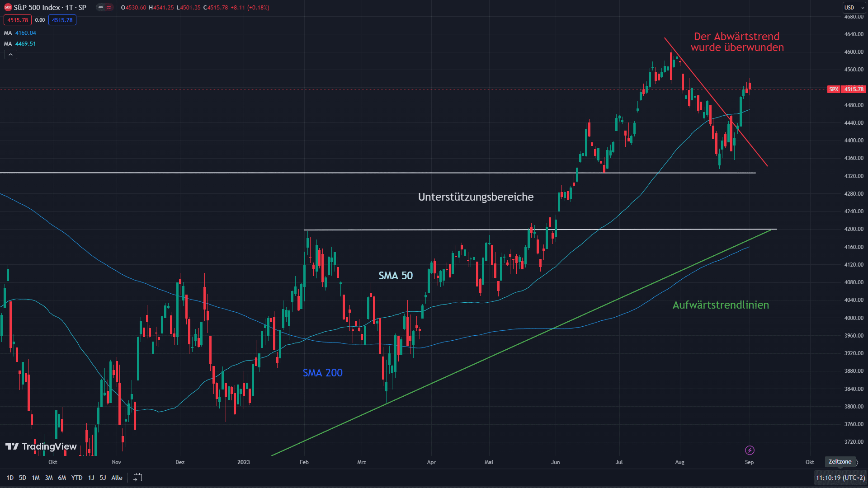Click the S&P 500 red symbol logo
Image resolution: width=868 pixels, height=488 pixels.
click(x=8, y=7)
